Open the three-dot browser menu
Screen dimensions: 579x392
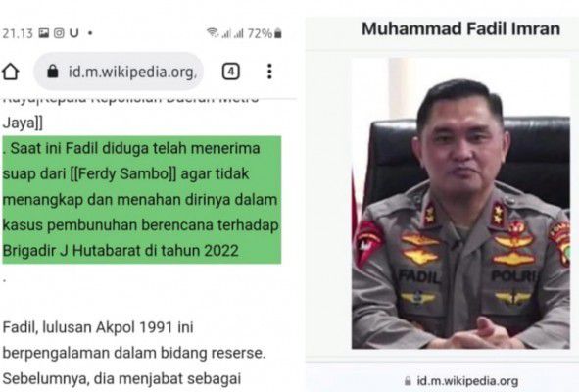[x=269, y=72]
